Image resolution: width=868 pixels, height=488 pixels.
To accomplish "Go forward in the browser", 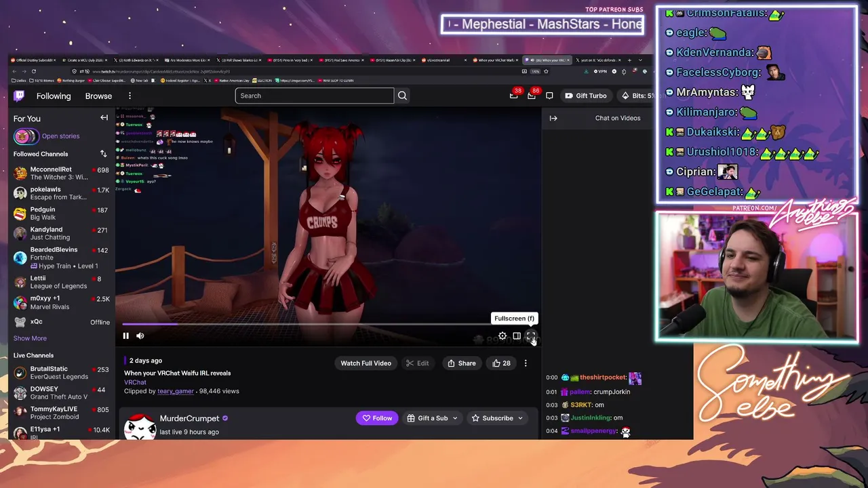I will point(24,71).
